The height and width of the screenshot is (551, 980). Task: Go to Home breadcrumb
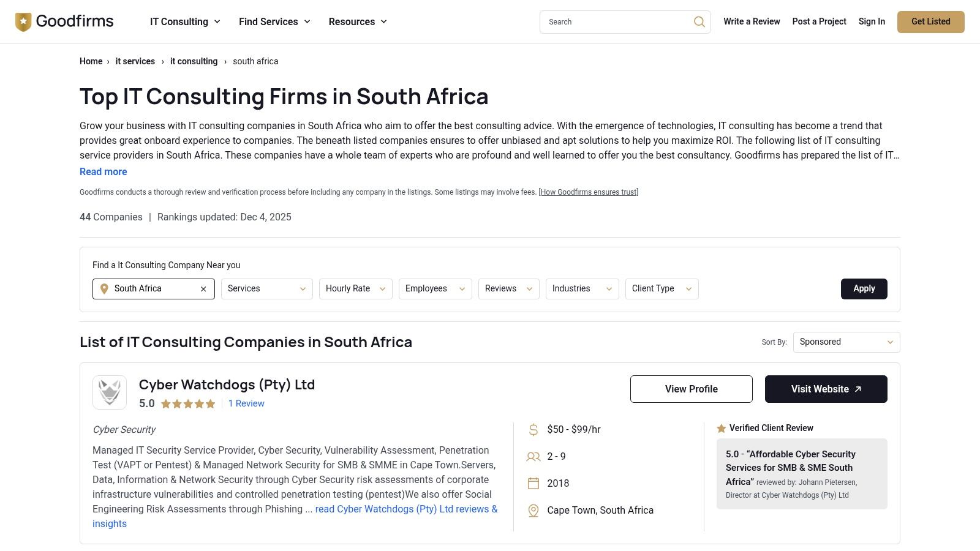pos(91,61)
